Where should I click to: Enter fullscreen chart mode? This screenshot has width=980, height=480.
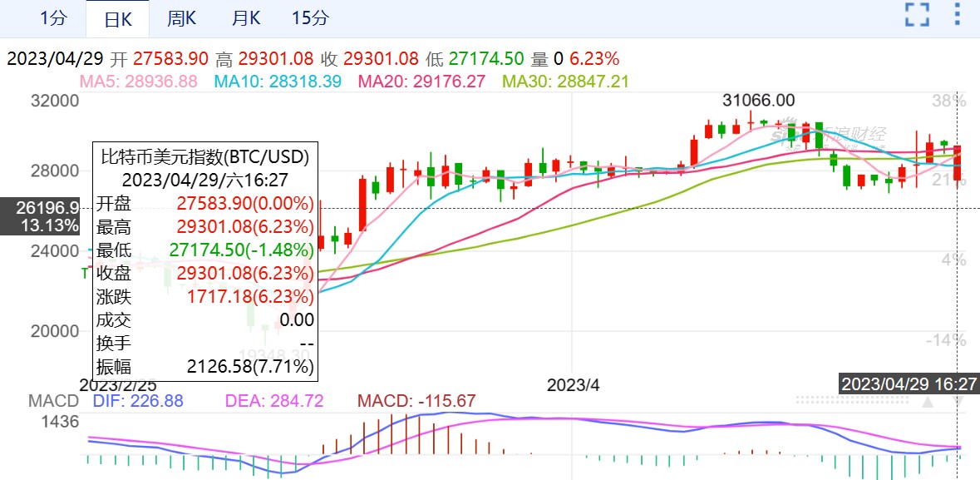[x=916, y=15]
